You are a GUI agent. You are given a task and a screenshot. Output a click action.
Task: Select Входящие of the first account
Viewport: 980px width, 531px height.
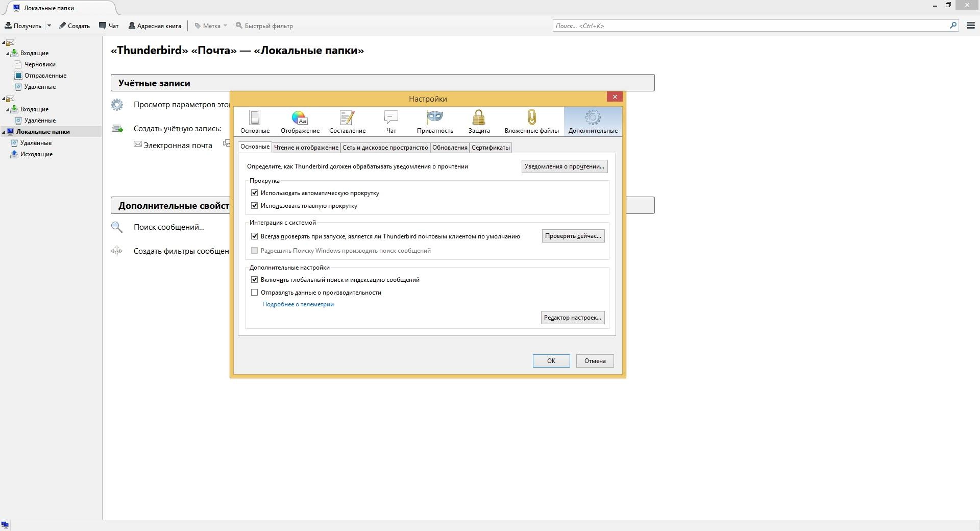pyautogui.click(x=34, y=53)
